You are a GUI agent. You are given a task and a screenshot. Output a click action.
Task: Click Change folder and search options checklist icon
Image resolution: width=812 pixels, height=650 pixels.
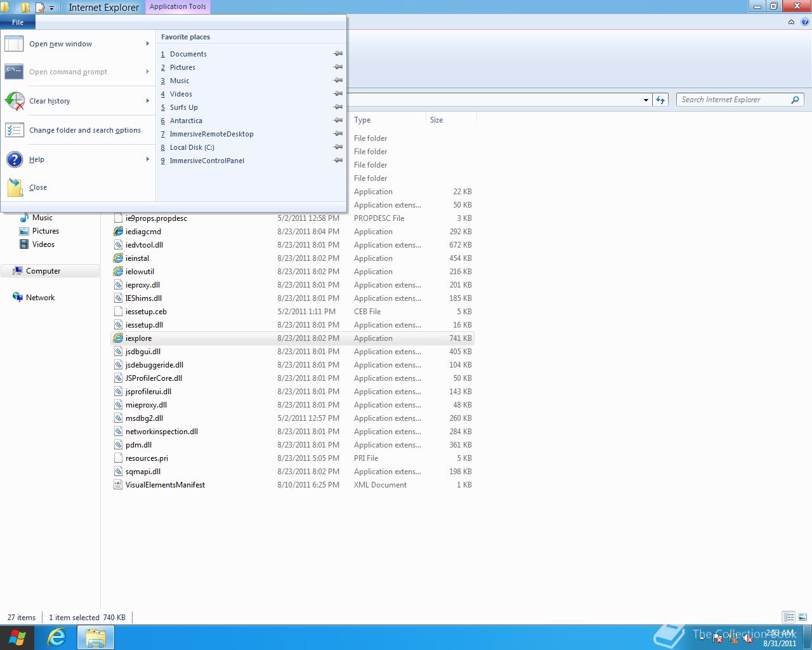(14, 130)
